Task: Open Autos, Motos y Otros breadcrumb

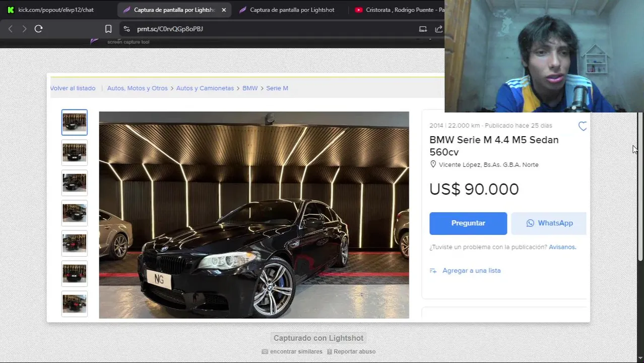Action: coord(137,88)
